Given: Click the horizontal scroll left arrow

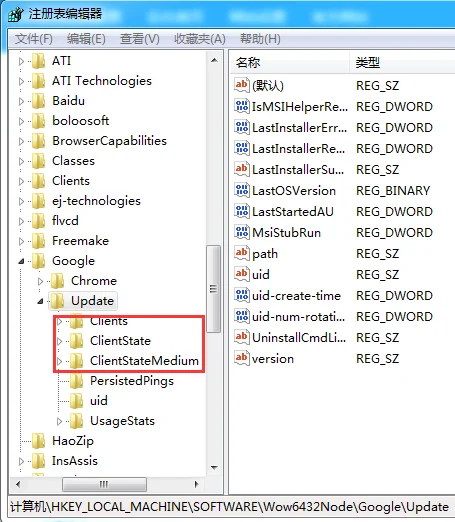Looking at the screenshot, I should click(18, 484).
